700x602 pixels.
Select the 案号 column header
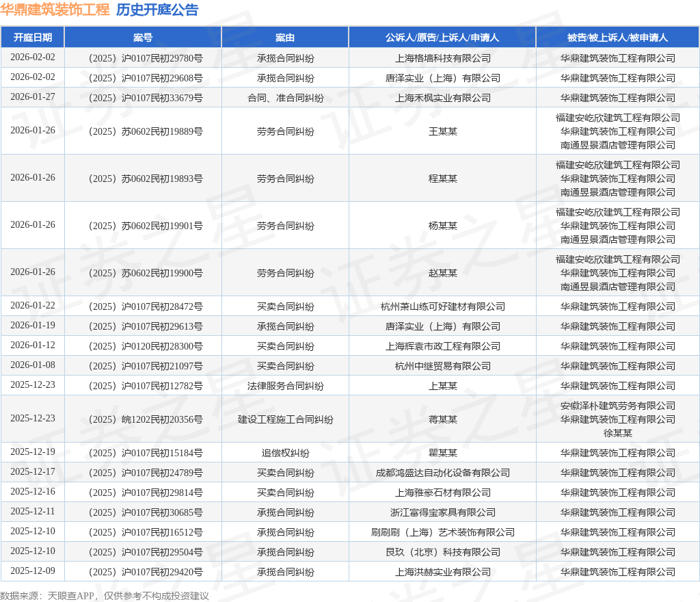coord(143,38)
